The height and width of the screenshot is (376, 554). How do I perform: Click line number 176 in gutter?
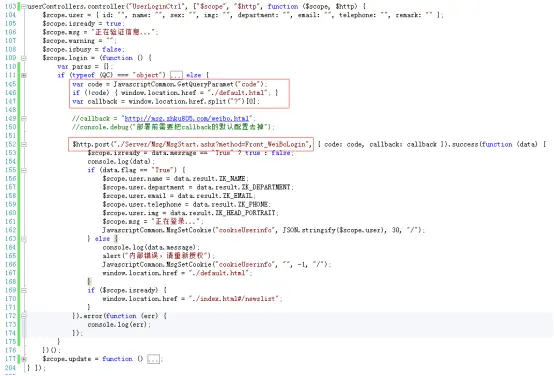(11, 351)
